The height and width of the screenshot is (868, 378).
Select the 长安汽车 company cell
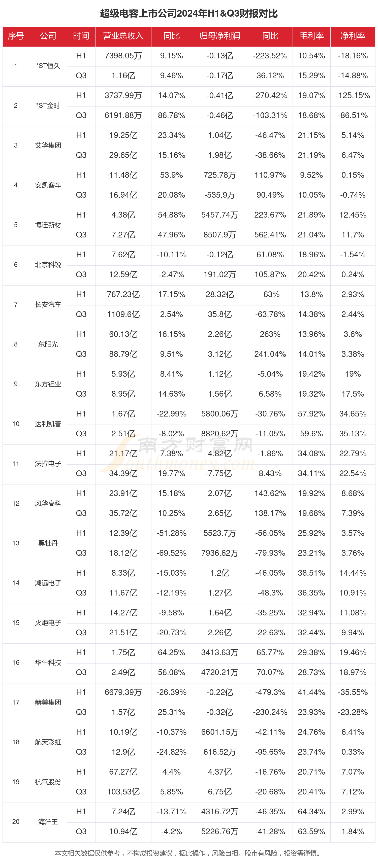coord(48,304)
